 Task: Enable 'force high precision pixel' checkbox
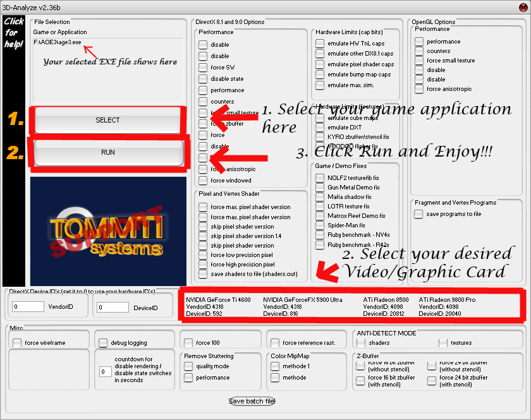[x=203, y=265]
